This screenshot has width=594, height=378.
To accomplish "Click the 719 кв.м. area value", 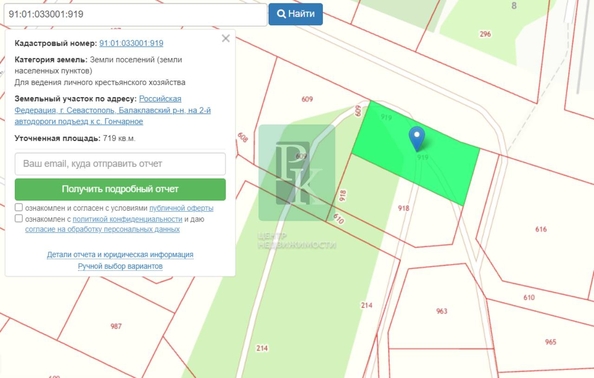I will pyautogui.click(x=119, y=138).
